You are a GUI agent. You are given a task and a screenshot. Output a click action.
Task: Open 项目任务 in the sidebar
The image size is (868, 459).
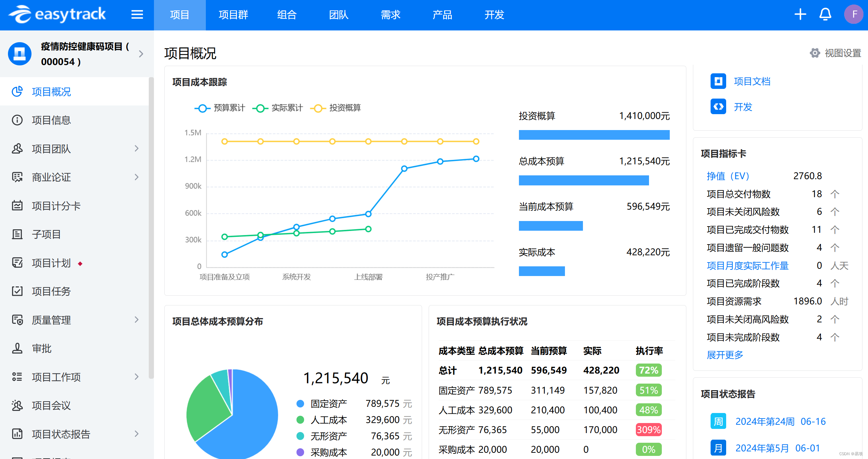tap(51, 292)
